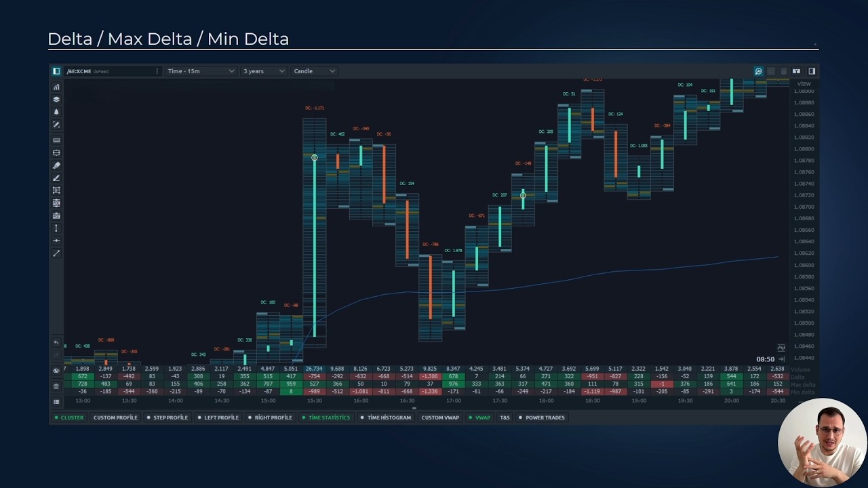
Task: Open symbol options three-dot menu
Action: [x=157, y=71]
